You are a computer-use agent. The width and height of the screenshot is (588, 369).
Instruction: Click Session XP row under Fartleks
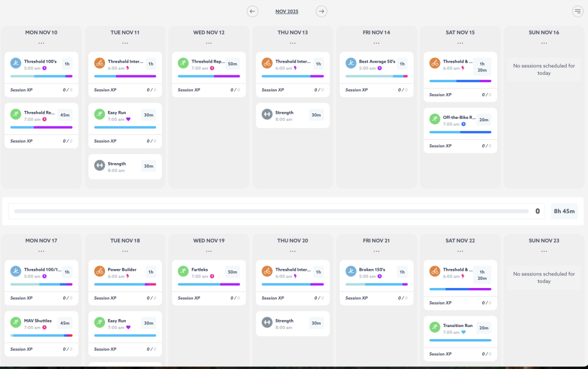209,298
